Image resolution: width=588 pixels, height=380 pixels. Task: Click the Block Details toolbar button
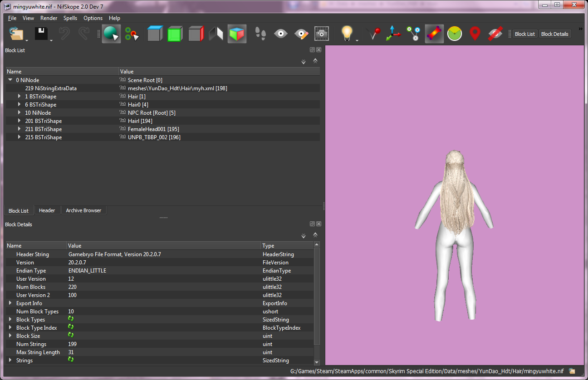[x=554, y=34]
